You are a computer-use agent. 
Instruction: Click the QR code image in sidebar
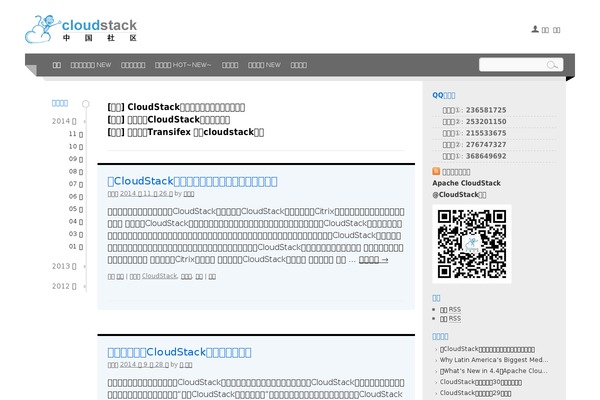[x=472, y=244]
